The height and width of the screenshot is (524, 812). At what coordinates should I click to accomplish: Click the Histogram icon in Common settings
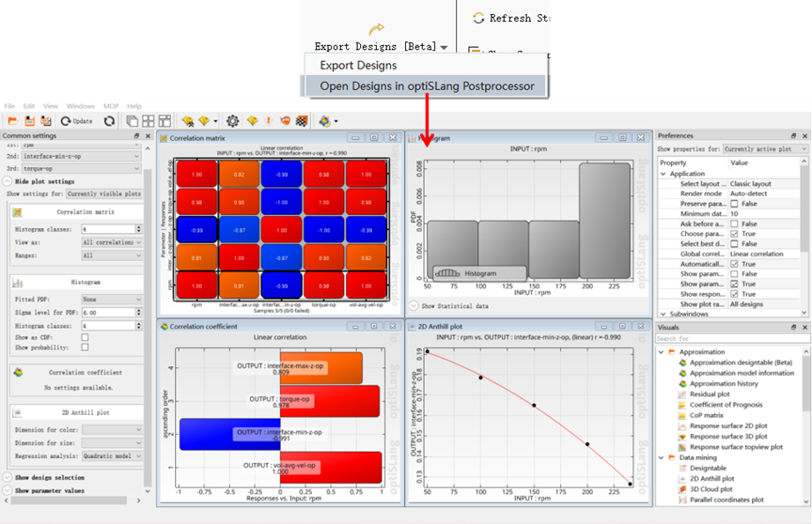[17, 283]
